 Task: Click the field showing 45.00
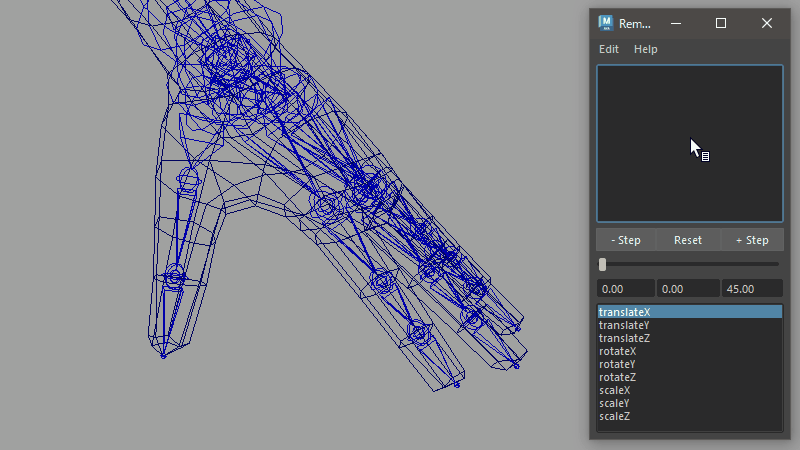(x=752, y=289)
